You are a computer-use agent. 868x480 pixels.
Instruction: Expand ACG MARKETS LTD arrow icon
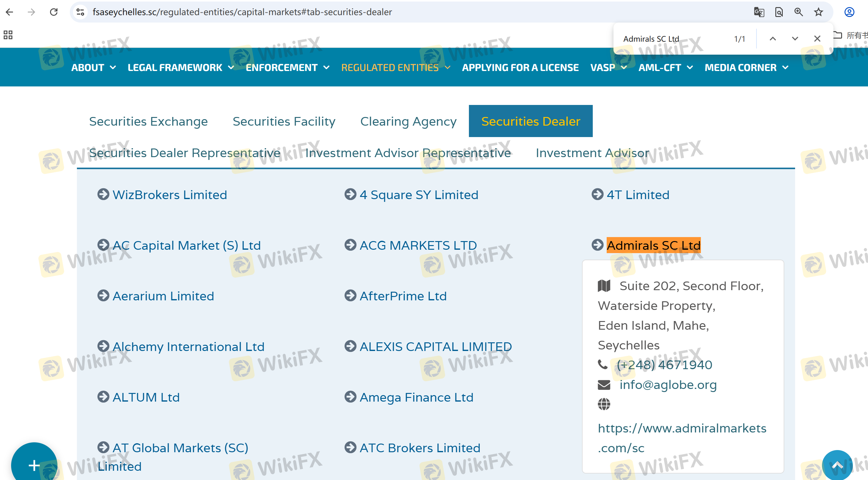(350, 245)
